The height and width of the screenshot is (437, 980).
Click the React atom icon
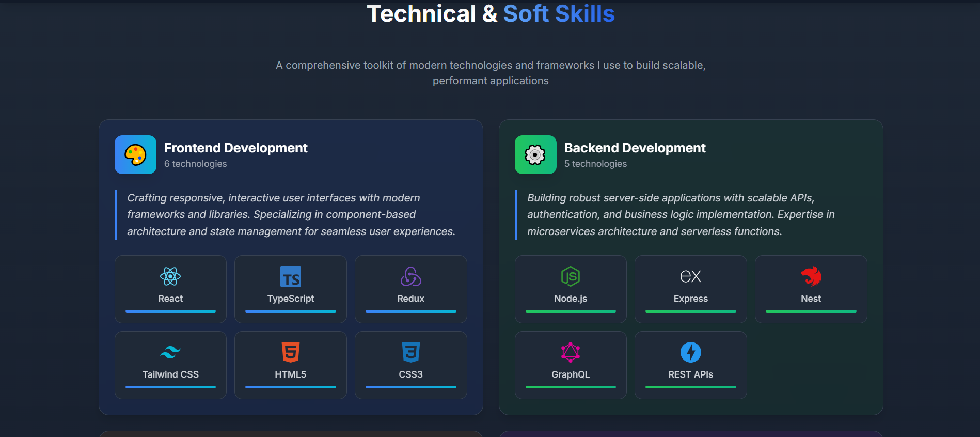coord(170,276)
